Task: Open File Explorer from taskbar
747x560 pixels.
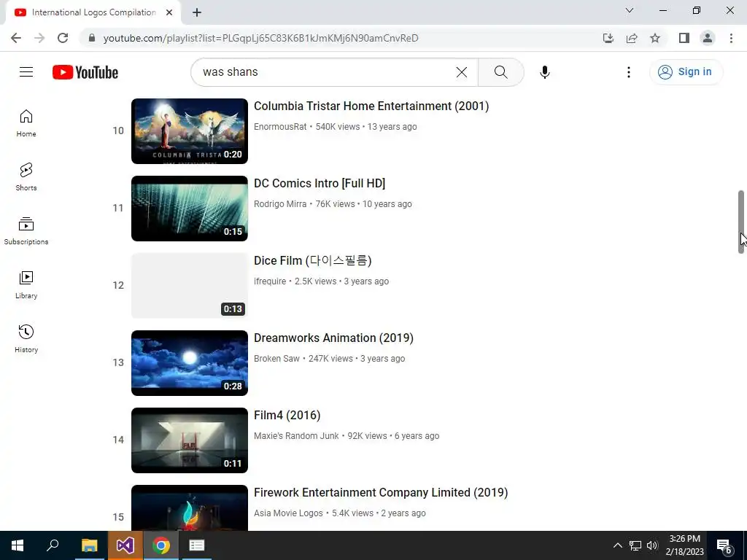Action: (x=89, y=545)
